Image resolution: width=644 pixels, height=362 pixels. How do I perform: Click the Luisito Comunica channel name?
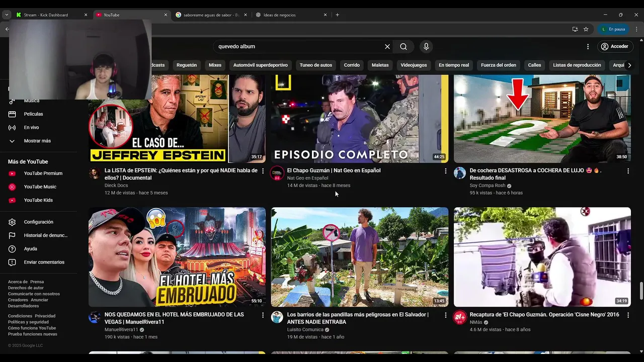click(305, 330)
